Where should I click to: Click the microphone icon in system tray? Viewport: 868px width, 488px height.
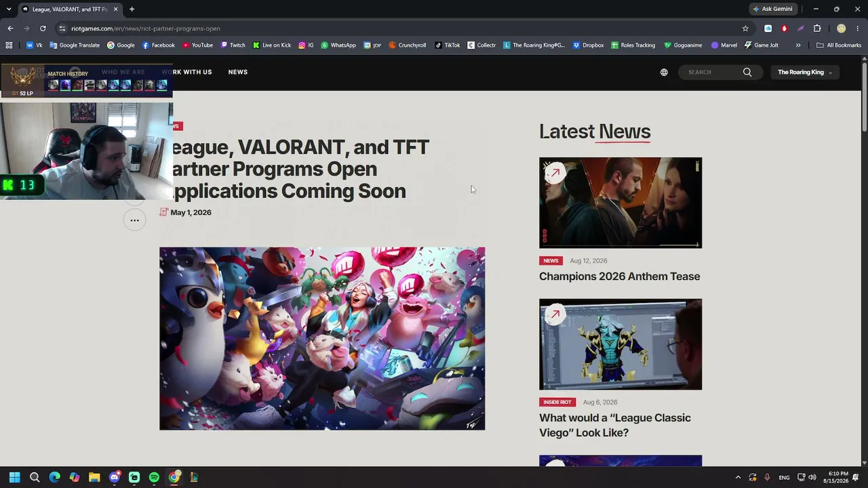767,477
